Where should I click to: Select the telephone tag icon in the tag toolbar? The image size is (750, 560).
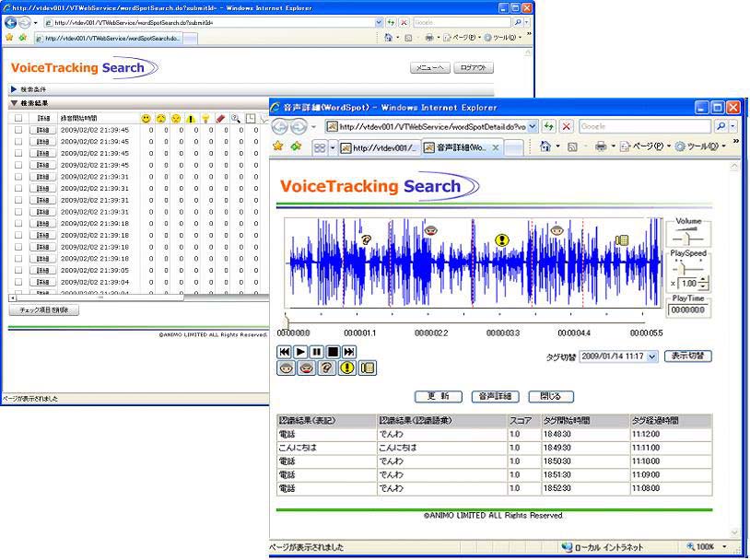tap(369, 367)
